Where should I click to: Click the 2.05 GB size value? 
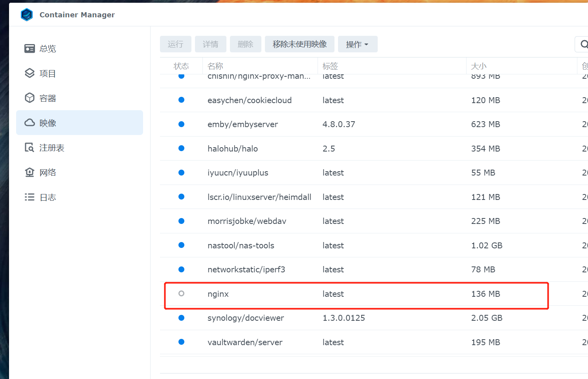[487, 318]
